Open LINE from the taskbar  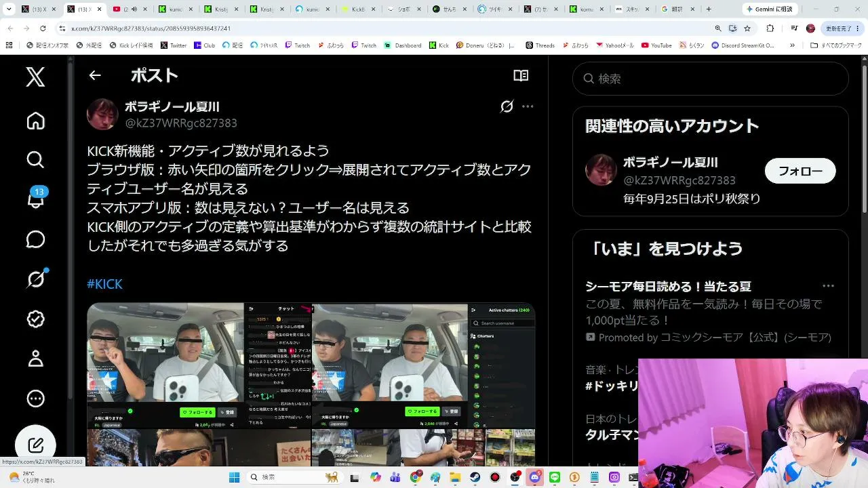(x=555, y=477)
